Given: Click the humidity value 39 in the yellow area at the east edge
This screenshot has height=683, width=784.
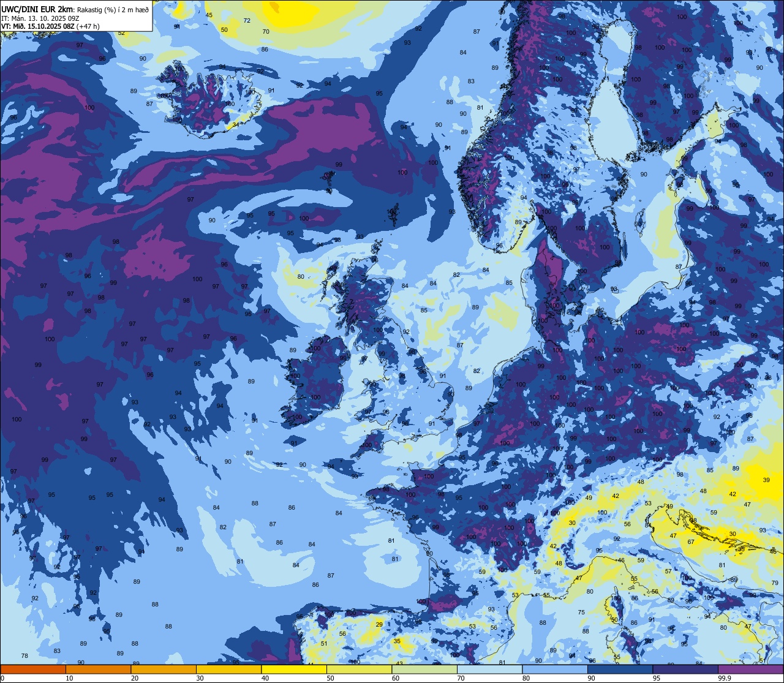Looking at the screenshot, I should click(x=766, y=480).
